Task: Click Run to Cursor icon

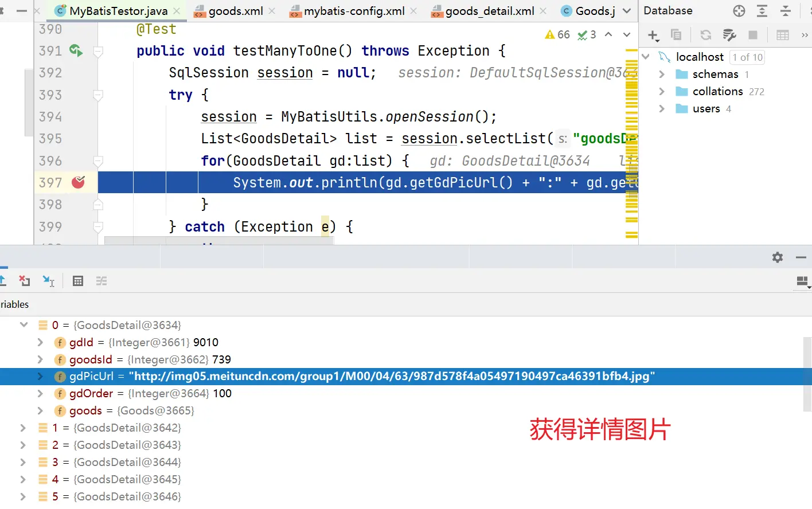Action: [x=49, y=280]
